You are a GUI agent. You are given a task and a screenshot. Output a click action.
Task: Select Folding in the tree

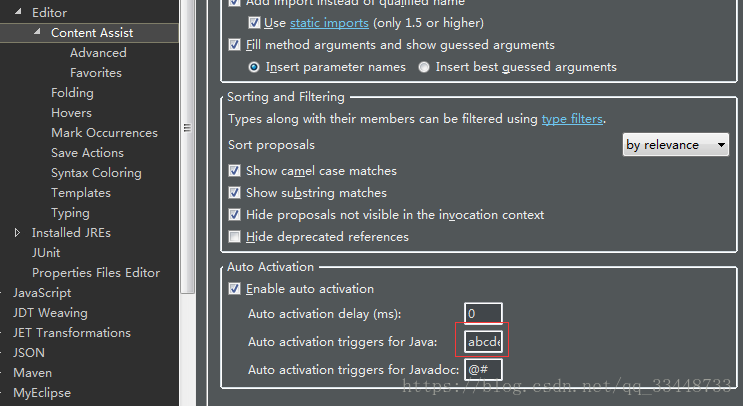coord(72,93)
